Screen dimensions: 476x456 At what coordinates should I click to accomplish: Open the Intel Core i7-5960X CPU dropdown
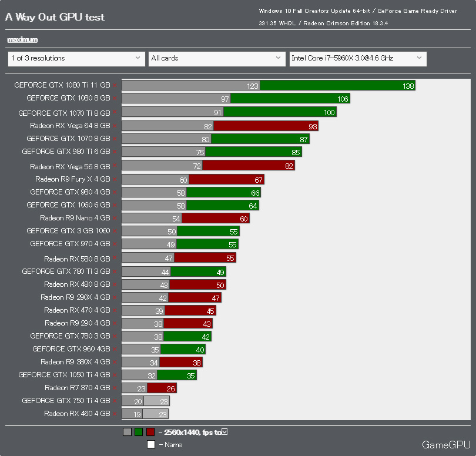coord(358,59)
